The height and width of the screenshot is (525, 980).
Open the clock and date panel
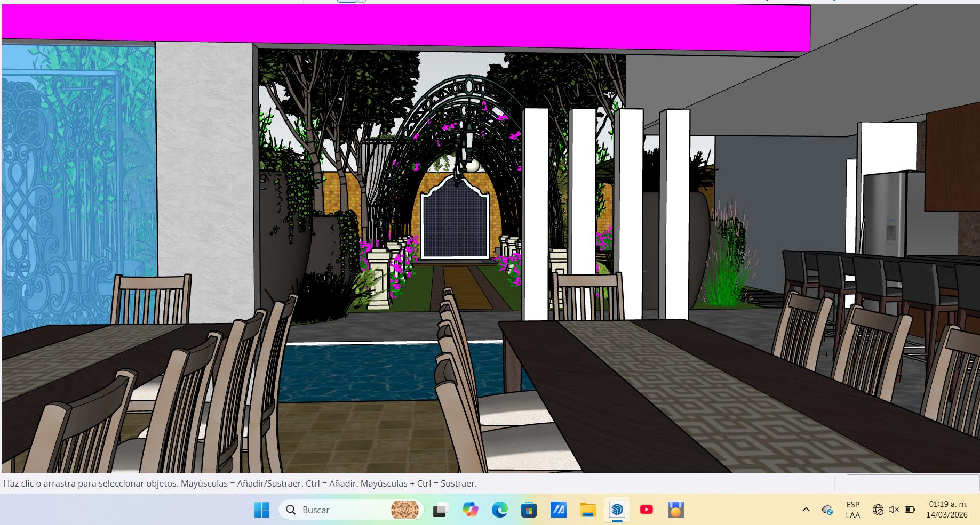click(947, 510)
